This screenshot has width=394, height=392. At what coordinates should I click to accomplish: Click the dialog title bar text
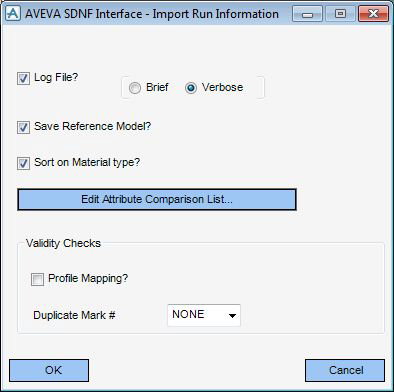pyautogui.click(x=152, y=14)
